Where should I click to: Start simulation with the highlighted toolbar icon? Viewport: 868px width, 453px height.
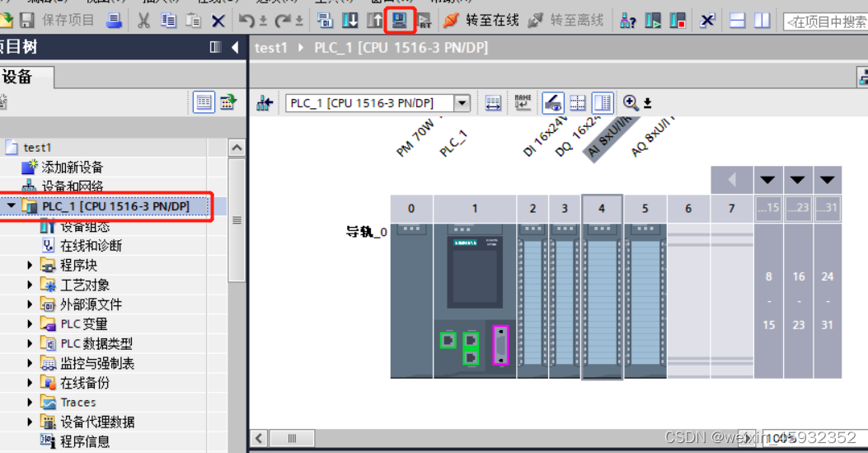click(400, 21)
